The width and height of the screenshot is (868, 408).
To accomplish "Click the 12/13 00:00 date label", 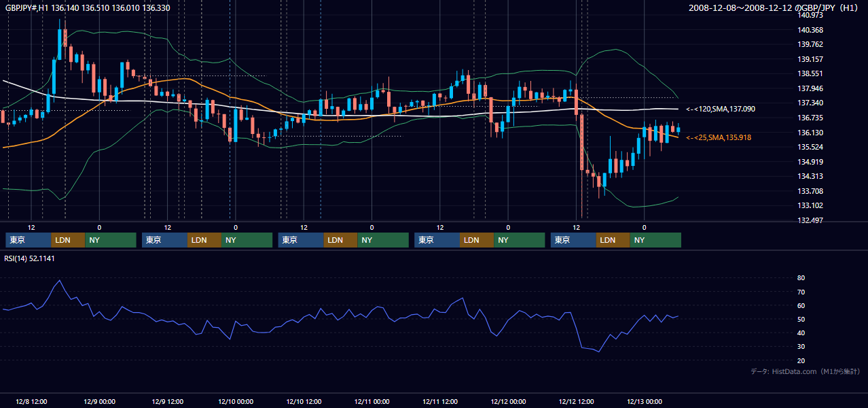I will pos(645,402).
